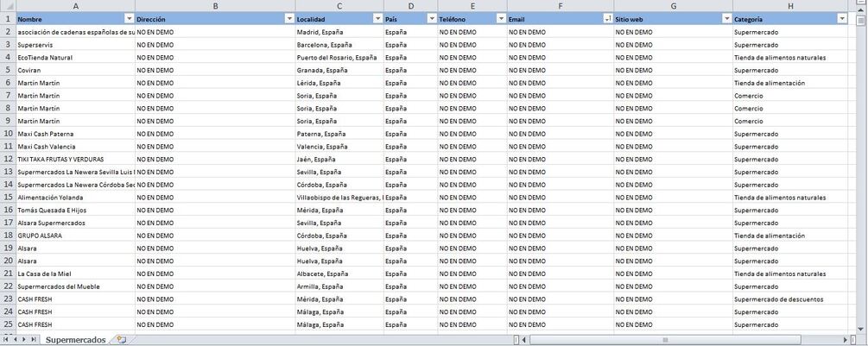Select row 12 header
The image size is (868, 346).
(x=8, y=159)
